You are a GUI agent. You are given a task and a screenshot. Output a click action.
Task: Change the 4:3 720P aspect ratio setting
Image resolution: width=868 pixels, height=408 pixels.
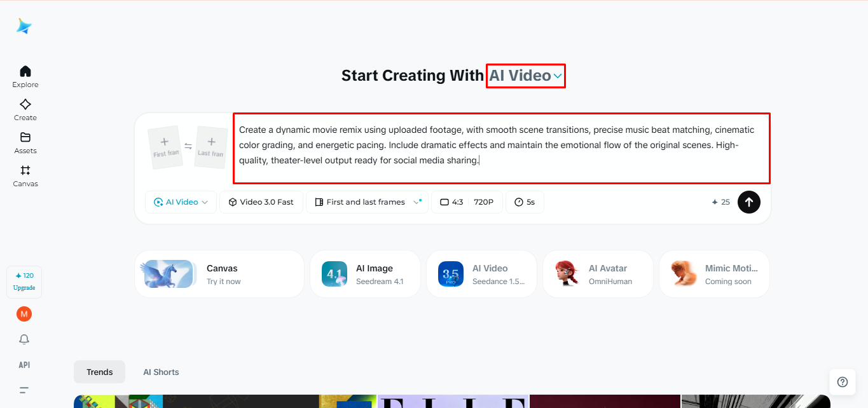(x=467, y=202)
